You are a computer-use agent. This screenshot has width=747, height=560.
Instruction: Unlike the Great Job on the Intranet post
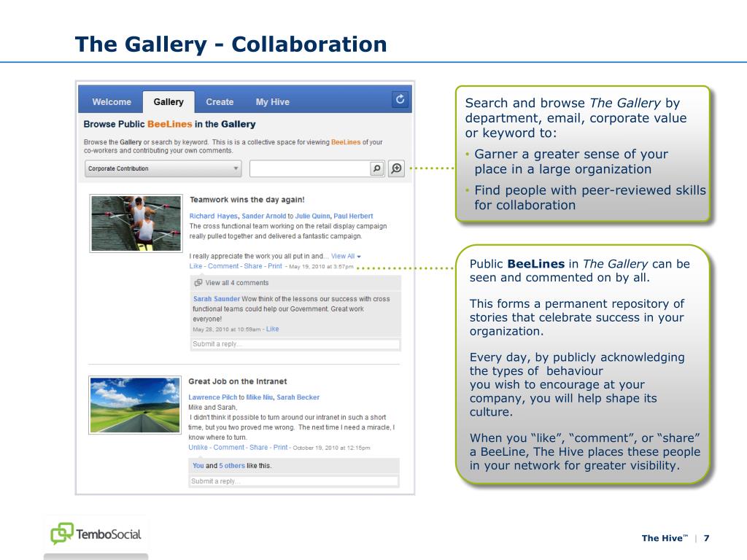click(x=198, y=448)
